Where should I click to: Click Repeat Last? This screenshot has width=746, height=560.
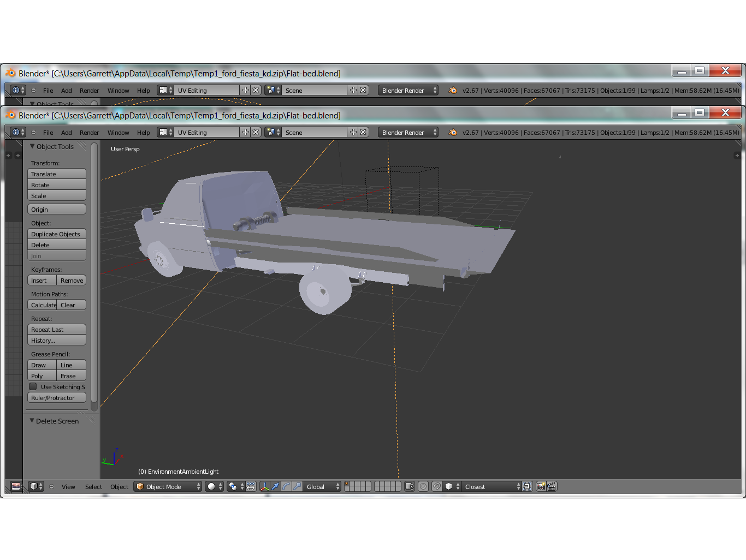(x=57, y=330)
